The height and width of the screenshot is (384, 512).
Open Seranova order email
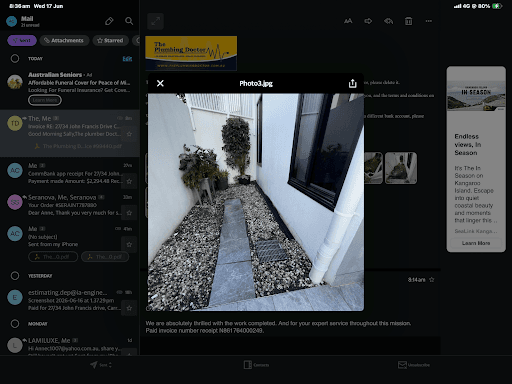click(x=70, y=205)
